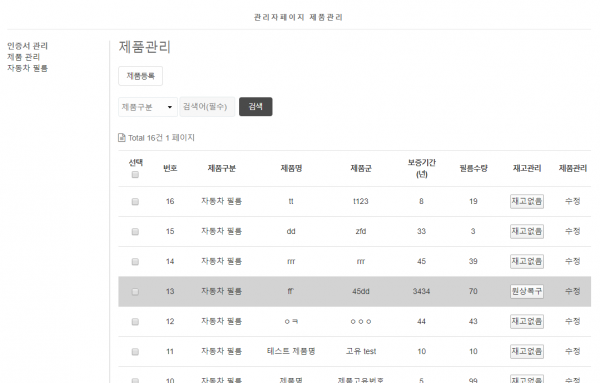The height and width of the screenshot is (383, 600).
Task: Open 자동차 필름 in the sidebar menu
Action: click(28, 68)
